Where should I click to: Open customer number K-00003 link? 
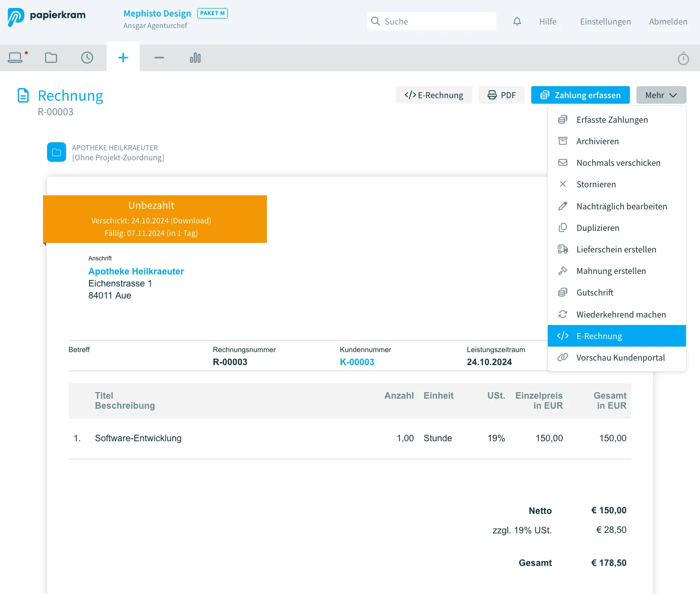coord(357,362)
